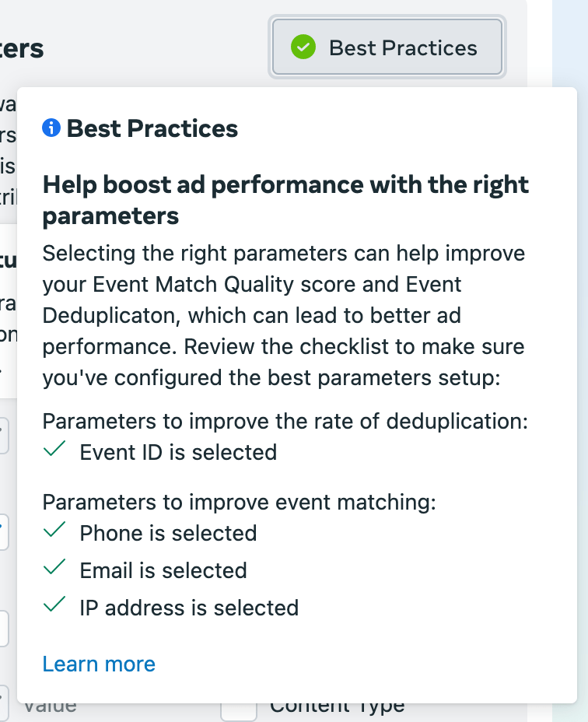Click the Email is selected list item

[x=163, y=570]
